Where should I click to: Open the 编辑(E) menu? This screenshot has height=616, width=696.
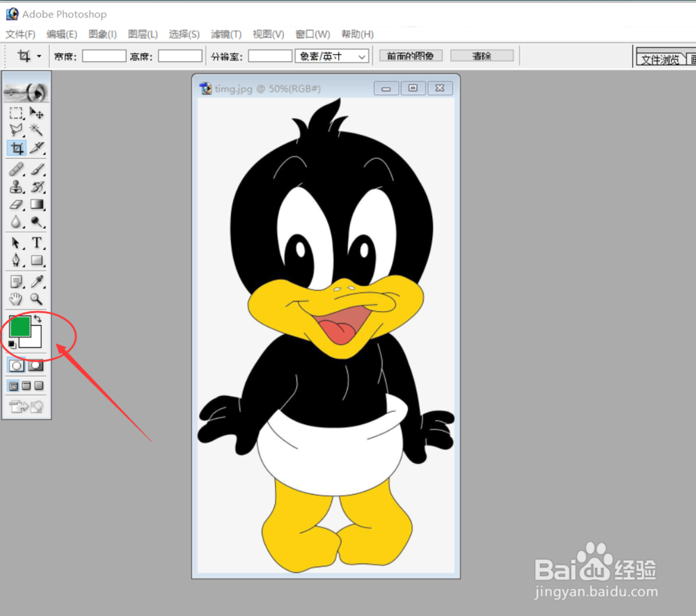[62, 34]
